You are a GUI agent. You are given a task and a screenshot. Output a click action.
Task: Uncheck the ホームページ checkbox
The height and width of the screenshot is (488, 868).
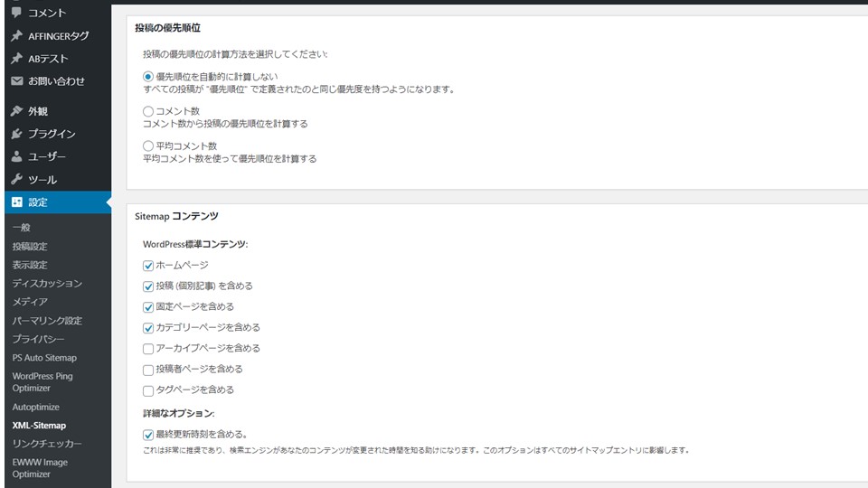[x=147, y=266]
